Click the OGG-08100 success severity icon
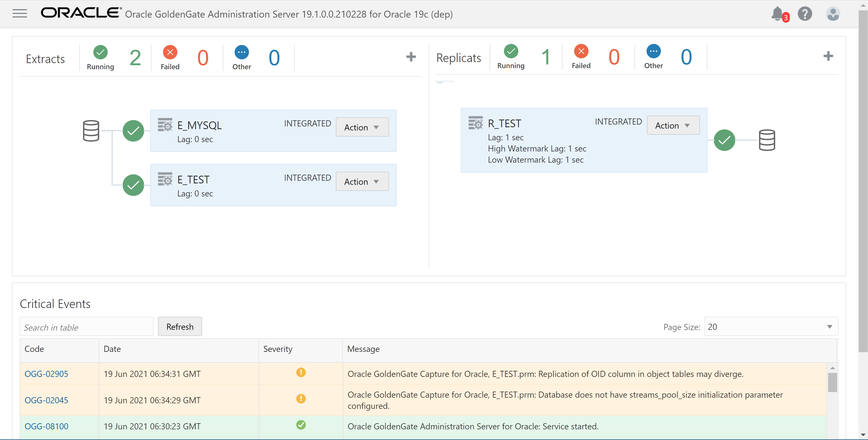The height and width of the screenshot is (440, 868). pos(301,425)
